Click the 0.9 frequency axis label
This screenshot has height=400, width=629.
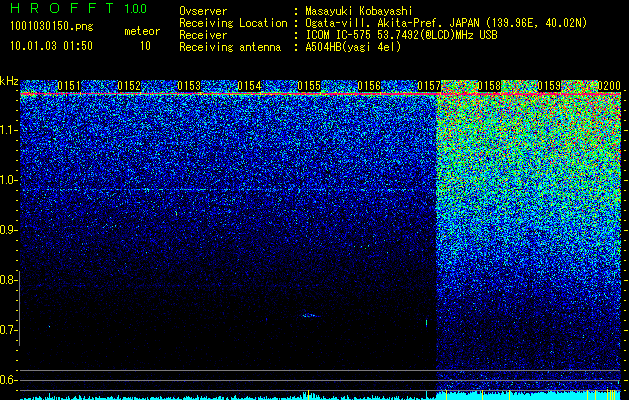(x=9, y=230)
